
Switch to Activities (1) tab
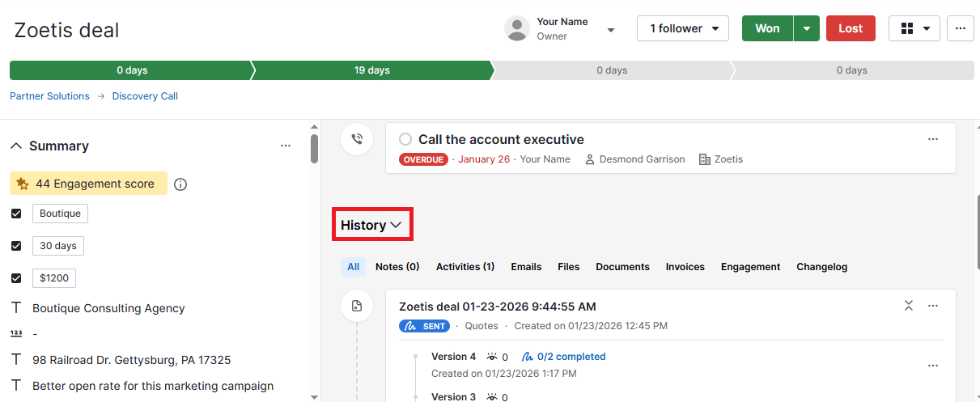465,267
